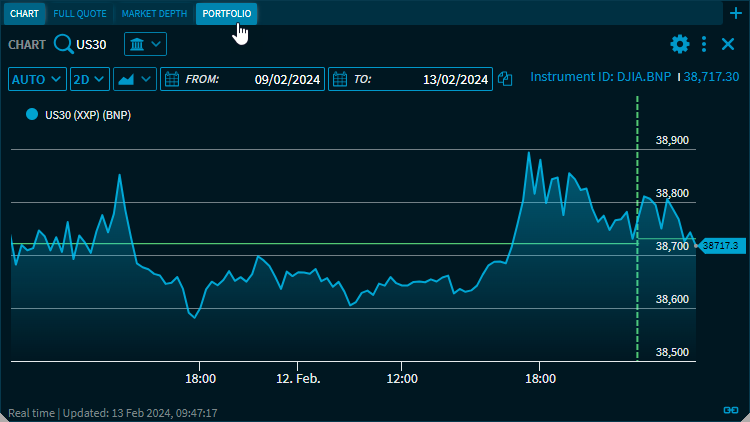750x422 pixels.
Task: Open the FROM date calendar icon
Action: coord(171,79)
